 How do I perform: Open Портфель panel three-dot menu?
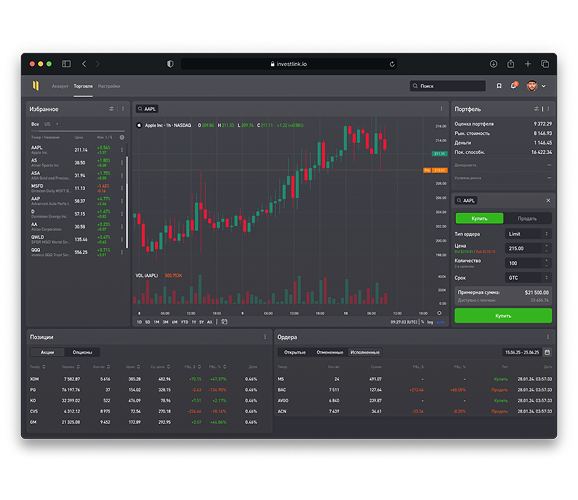(549, 109)
